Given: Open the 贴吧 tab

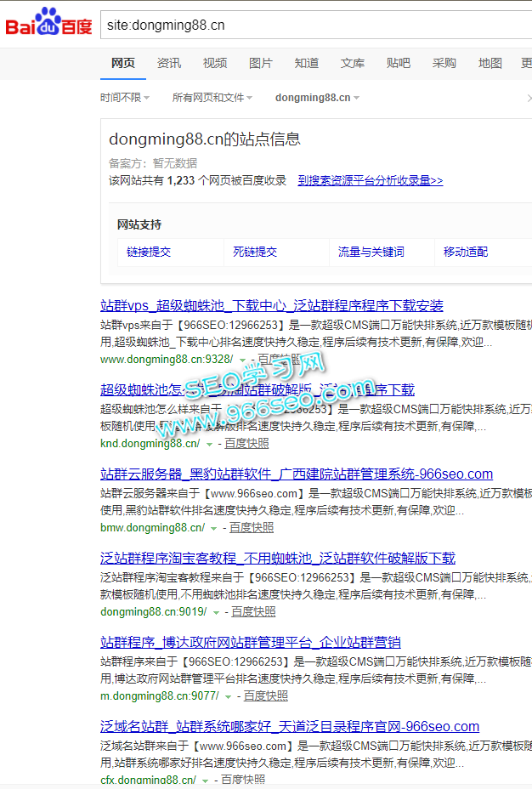Looking at the screenshot, I should 399,64.
